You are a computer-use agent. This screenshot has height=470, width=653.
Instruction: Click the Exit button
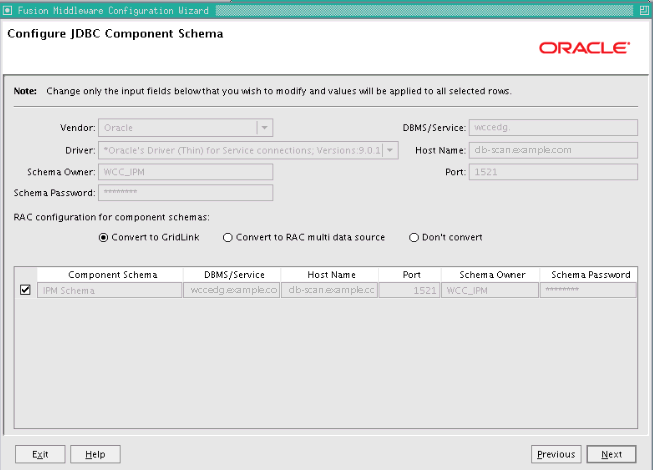(x=40, y=454)
